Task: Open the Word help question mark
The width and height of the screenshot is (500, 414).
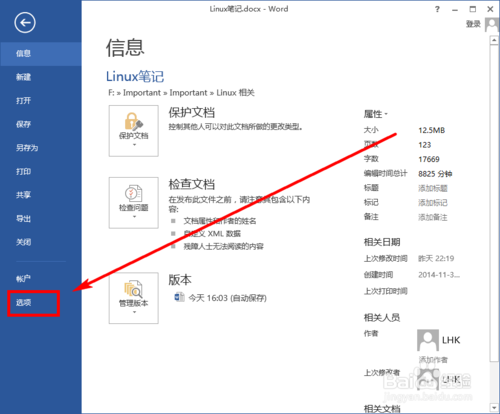Action: coord(437,9)
